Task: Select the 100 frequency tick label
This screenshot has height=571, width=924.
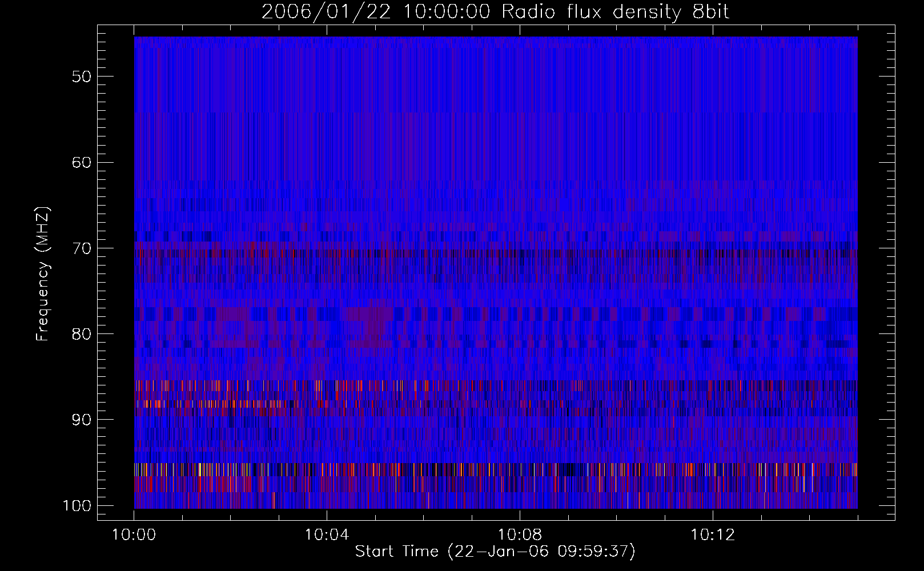Action: [x=76, y=506]
